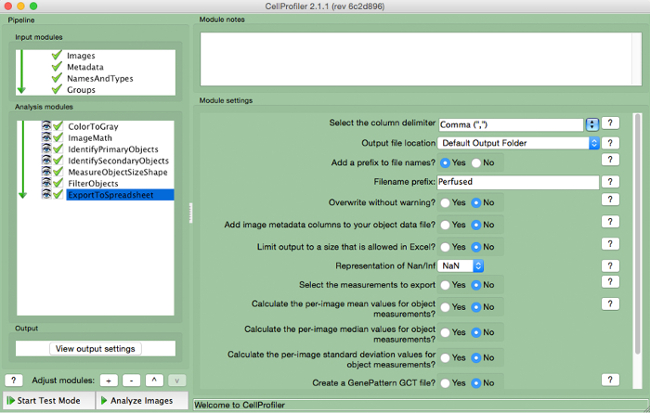Open the Representation of Nan/Inf dropdown

pos(462,266)
